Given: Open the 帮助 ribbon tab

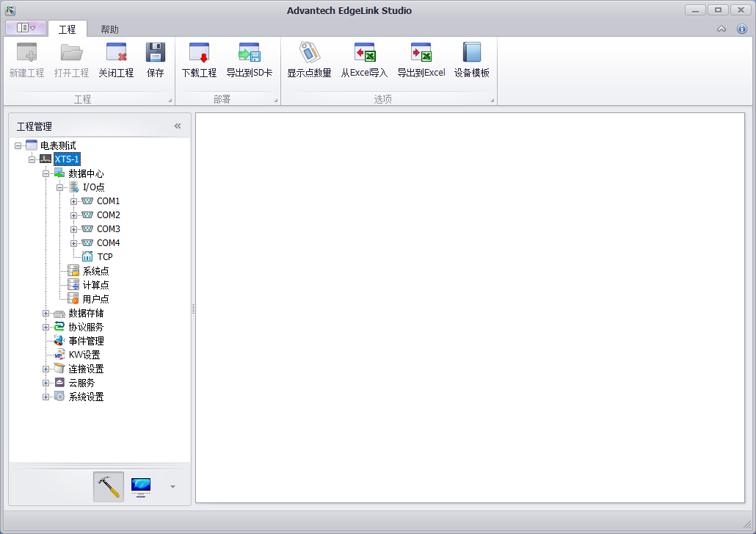Looking at the screenshot, I should [x=109, y=29].
